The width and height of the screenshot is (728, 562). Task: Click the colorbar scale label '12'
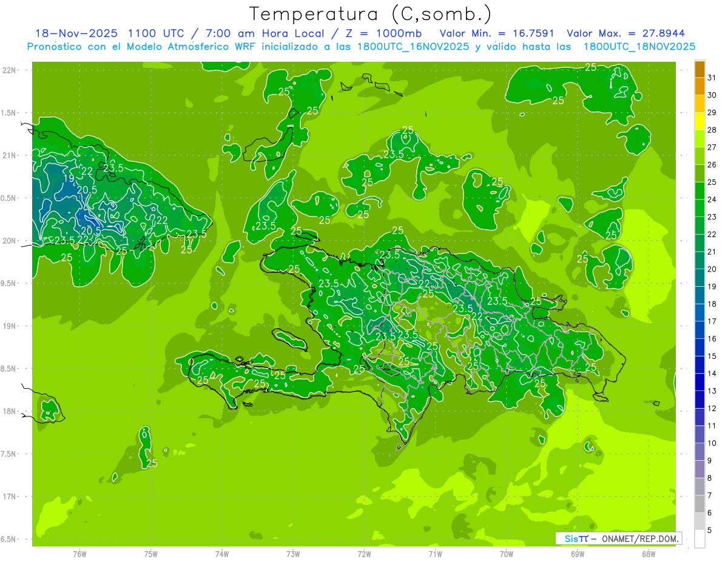coord(712,409)
